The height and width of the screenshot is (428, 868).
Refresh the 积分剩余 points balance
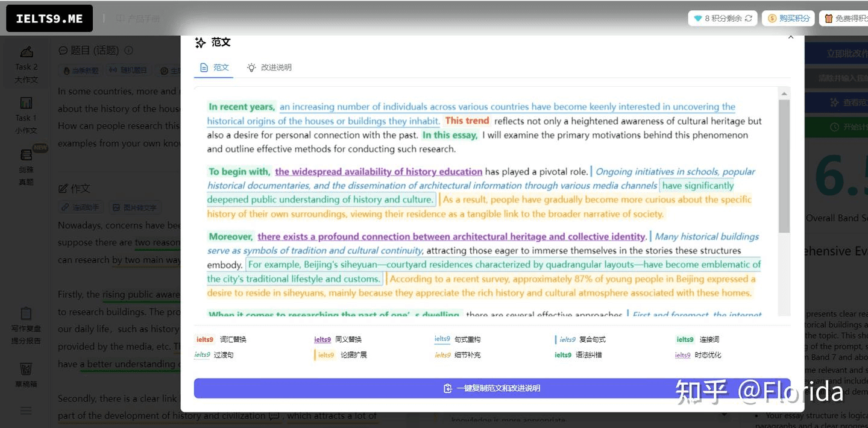(749, 19)
